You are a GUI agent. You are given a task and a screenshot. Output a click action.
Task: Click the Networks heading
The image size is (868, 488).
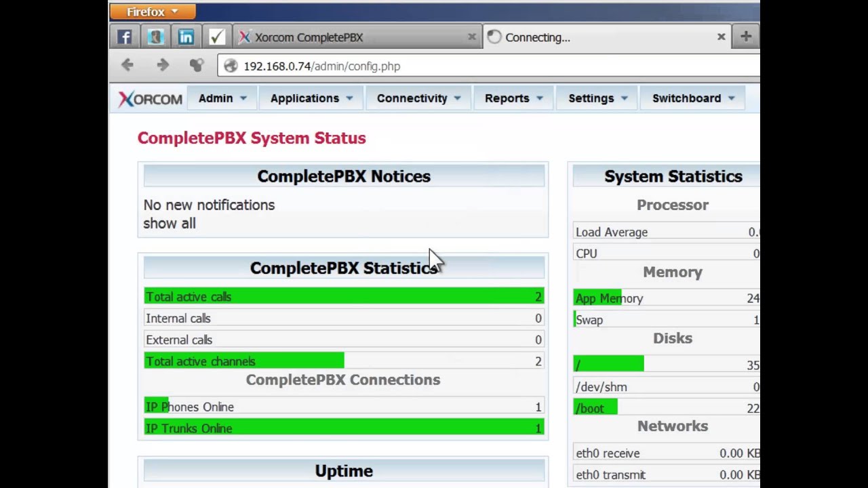coord(673,426)
